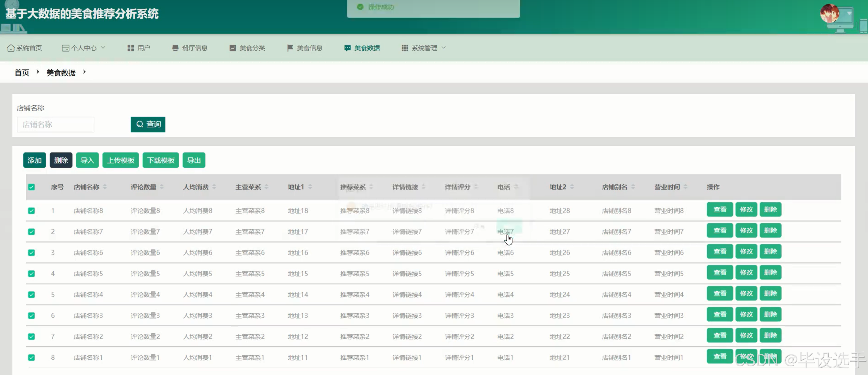Uncheck the checkbox for row 店铺名称8
The height and width of the screenshot is (375, 868).
(31, 211)
